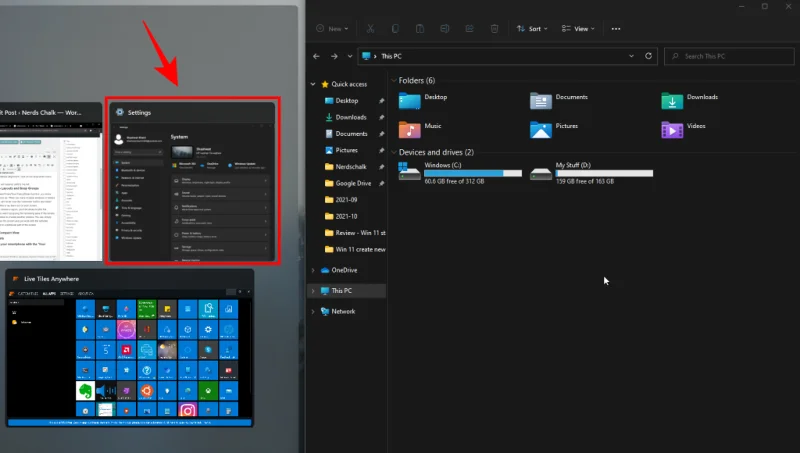Click the Rename icon in the toolbar
This screenshot has height=453, width=800.
click(444, 29)
